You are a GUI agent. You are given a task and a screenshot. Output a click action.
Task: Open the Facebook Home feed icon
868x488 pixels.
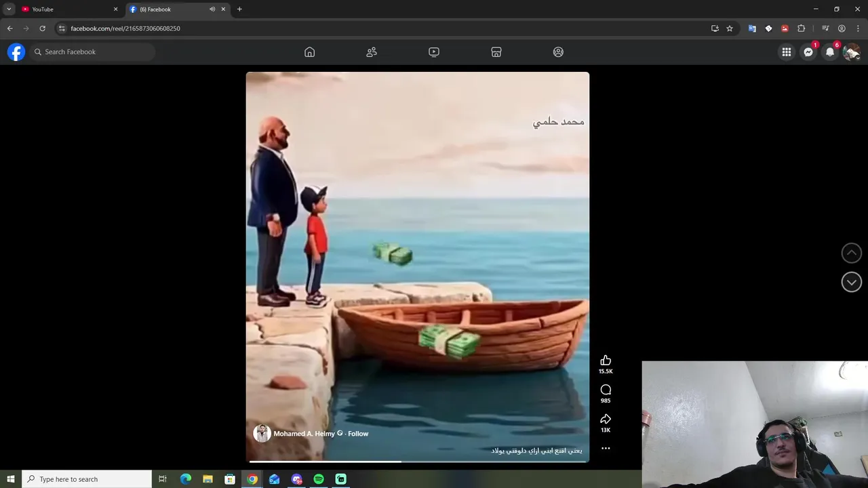pos(309,52)
